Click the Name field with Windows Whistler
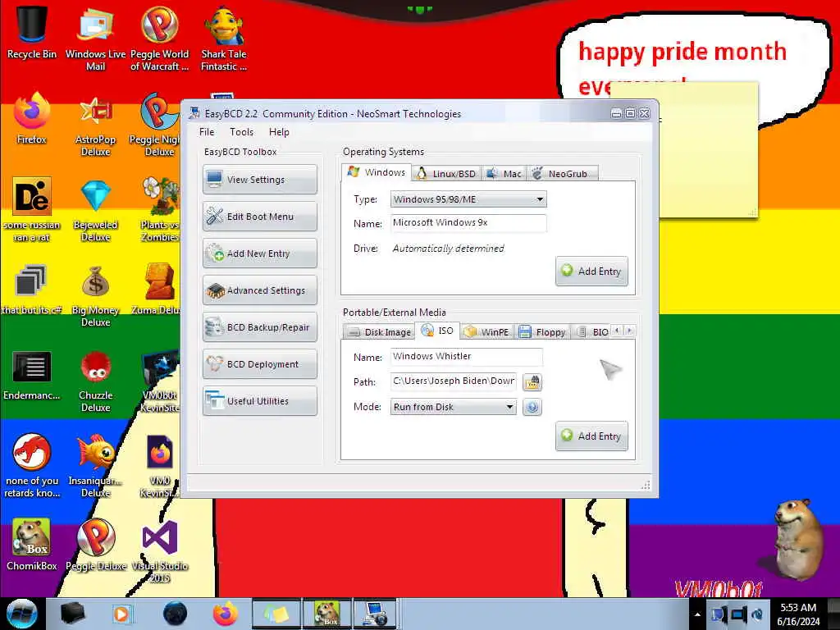 tap(466, 357)
